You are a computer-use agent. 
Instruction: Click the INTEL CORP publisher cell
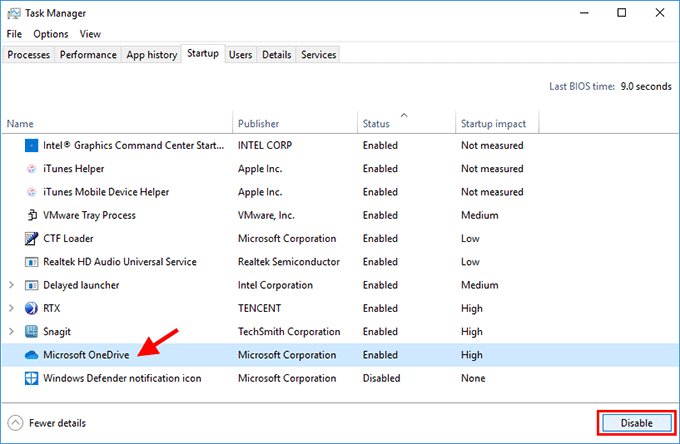[265, 146]
